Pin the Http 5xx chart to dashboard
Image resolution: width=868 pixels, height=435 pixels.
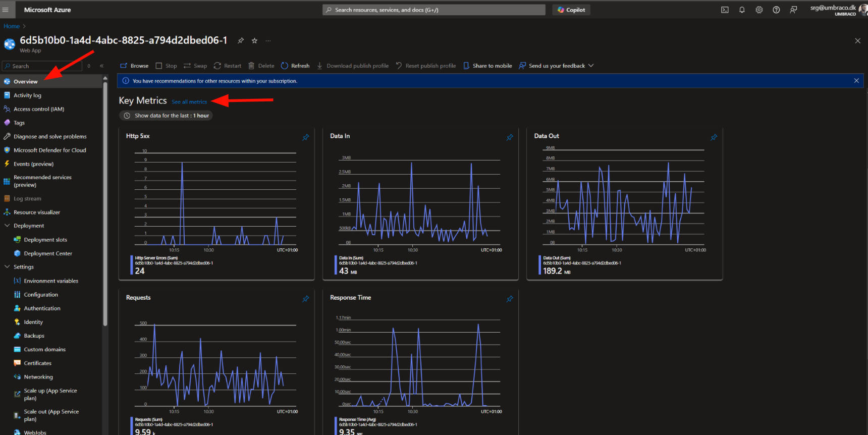[x=305, y=137]
